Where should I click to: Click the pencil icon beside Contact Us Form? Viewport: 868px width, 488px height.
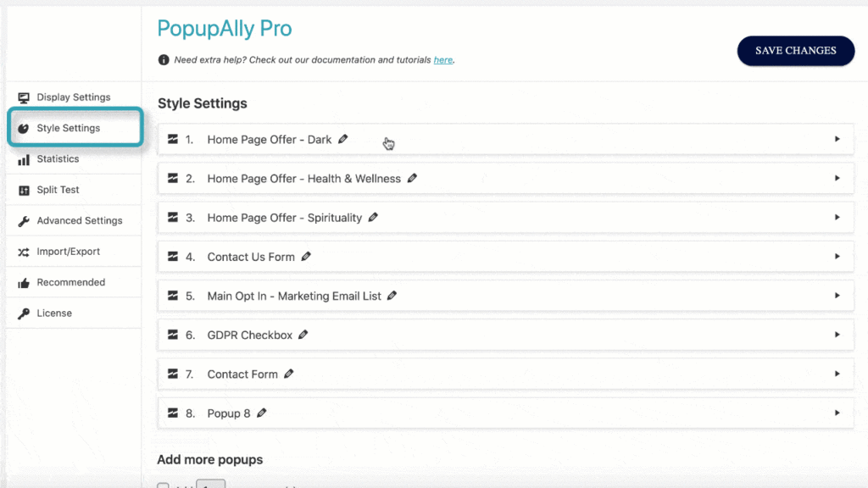(307, 256)
